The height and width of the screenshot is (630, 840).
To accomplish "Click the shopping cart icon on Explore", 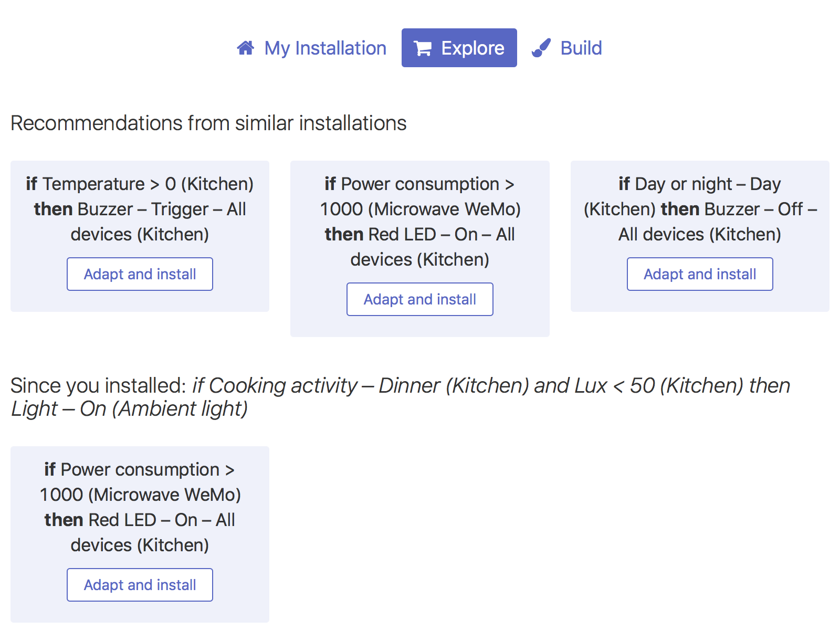I will 423,48.
